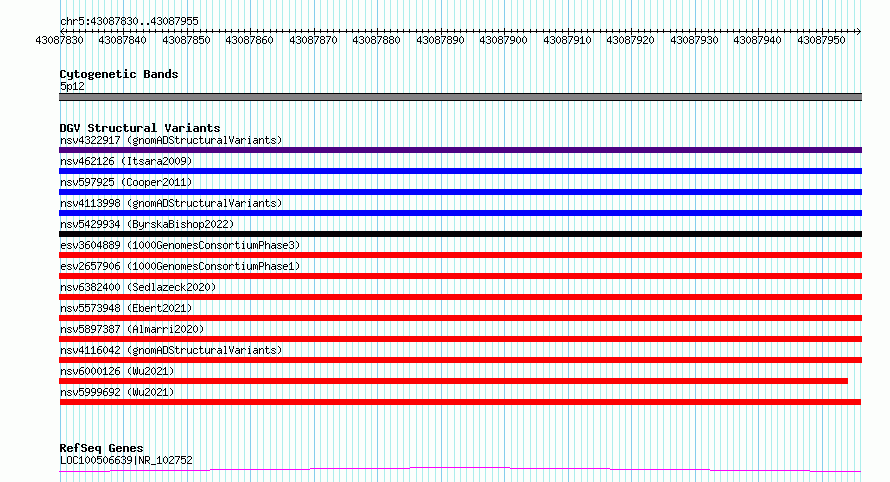The width and height of the screenshot is (890, 482).
Task: Open the LOC100506639|NR_102752 gene label
Action: click(126, 460)
